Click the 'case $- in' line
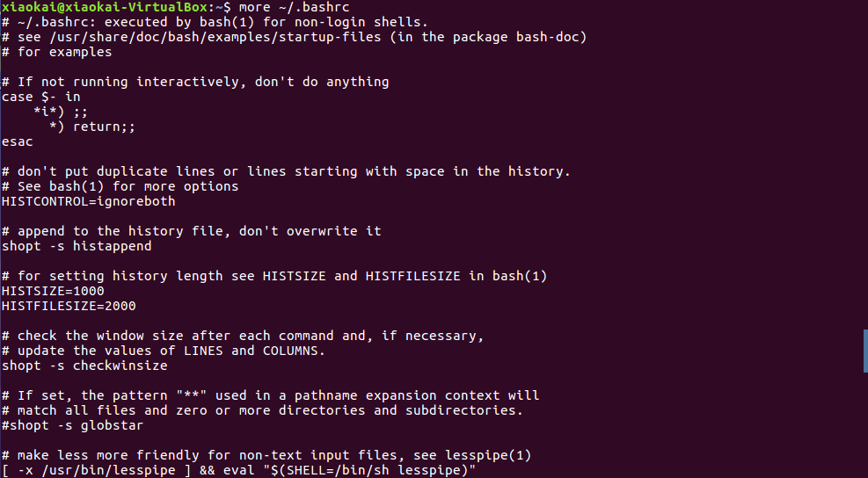The height and width of the screenshot is (478, 868). click(x=41, y=97)
